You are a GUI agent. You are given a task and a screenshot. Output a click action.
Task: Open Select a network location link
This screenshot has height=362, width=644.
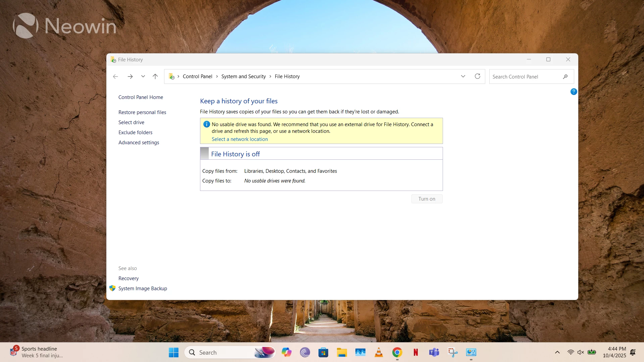[x=240, y=139]
